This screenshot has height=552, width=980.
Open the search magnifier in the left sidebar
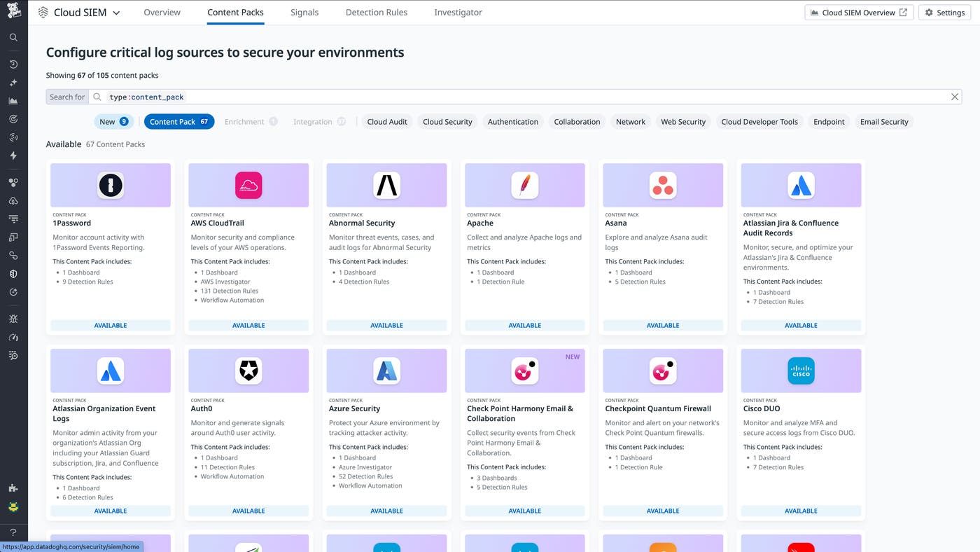point(13,36)
